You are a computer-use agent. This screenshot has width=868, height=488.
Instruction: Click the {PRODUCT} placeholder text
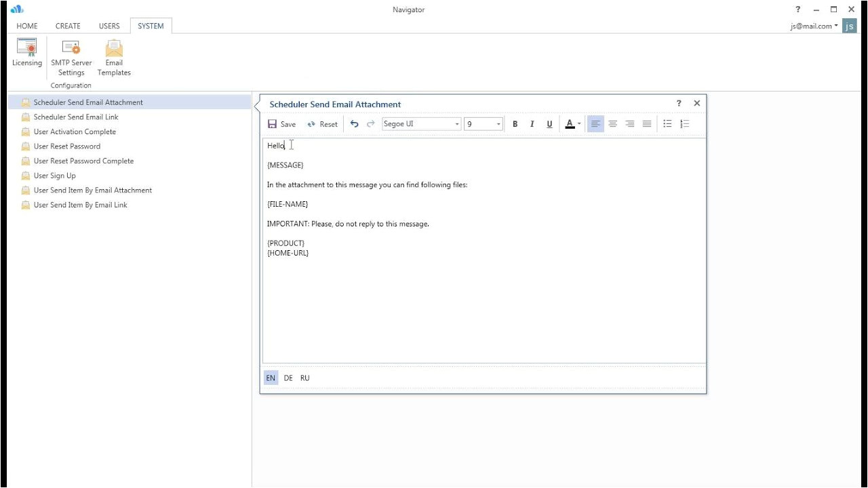[286, 243]
